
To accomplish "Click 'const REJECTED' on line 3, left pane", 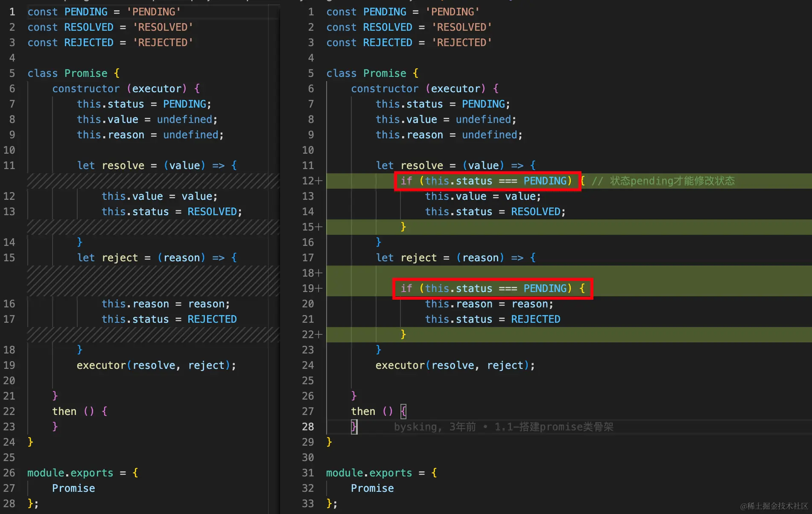I will click(70, 43).
